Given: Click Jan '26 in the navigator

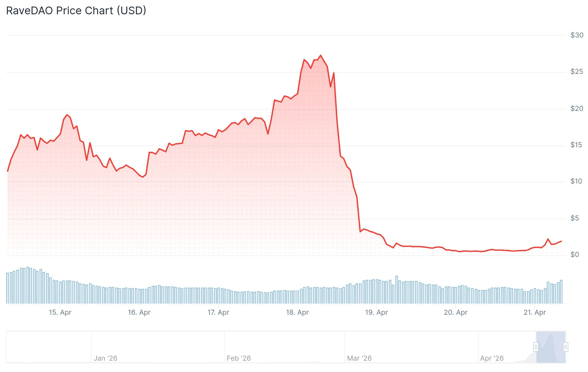Looking at the screenshot, I should point(106,358).
